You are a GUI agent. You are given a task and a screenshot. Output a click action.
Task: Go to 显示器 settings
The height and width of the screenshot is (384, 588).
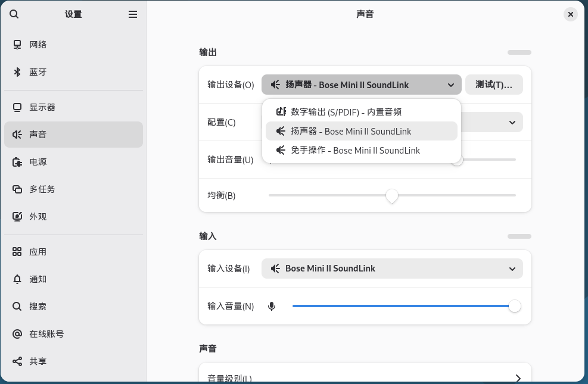pyautogui.click(x=73, y=108)
